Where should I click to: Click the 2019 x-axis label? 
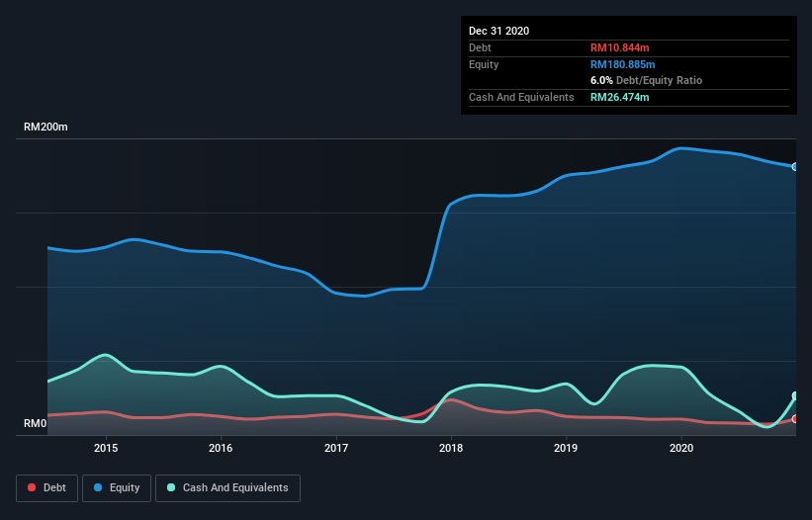point(566,448)
